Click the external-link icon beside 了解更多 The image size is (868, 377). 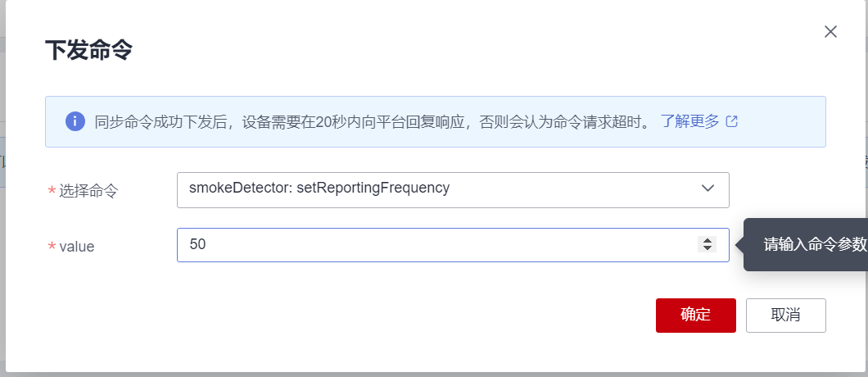pyautogui.click(x=732, y=121)
